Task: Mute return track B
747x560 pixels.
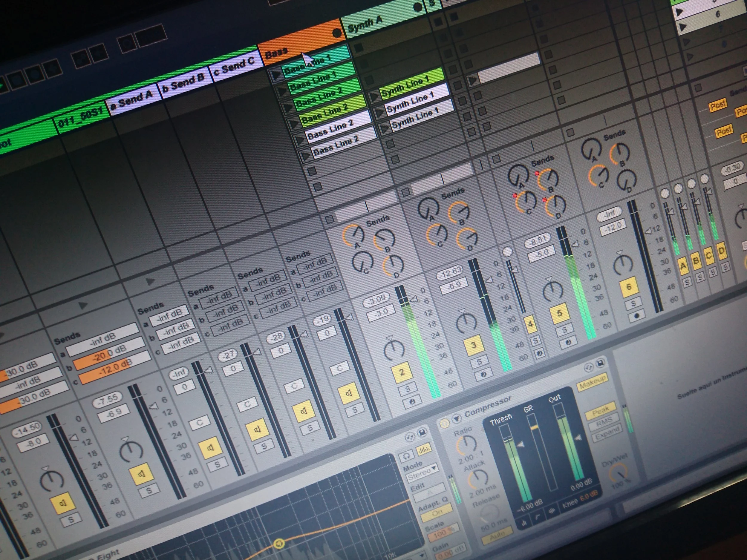Action: (696, 261)
